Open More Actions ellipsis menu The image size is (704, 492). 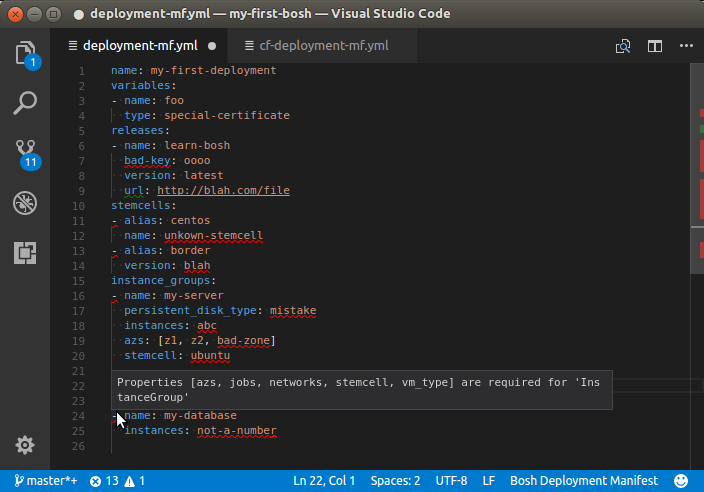tap(686, 45)
